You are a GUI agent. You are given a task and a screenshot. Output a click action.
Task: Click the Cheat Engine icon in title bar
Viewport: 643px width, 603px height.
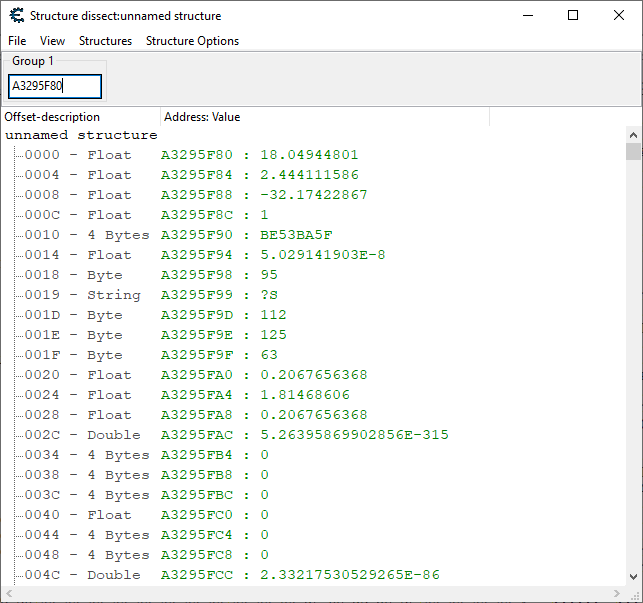click(x=15, y=16)
